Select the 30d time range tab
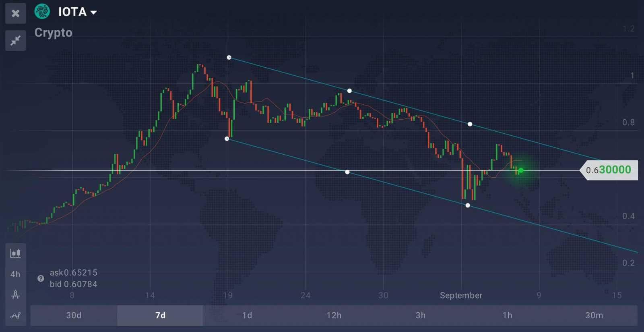This screenshot has width=644, height=332. coord(74,315)
